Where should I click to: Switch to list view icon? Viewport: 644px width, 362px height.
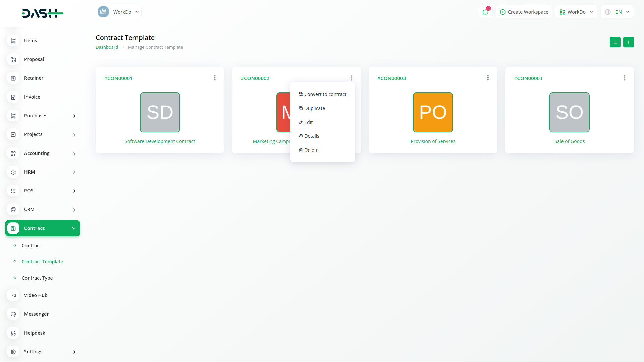pos(615,42)
